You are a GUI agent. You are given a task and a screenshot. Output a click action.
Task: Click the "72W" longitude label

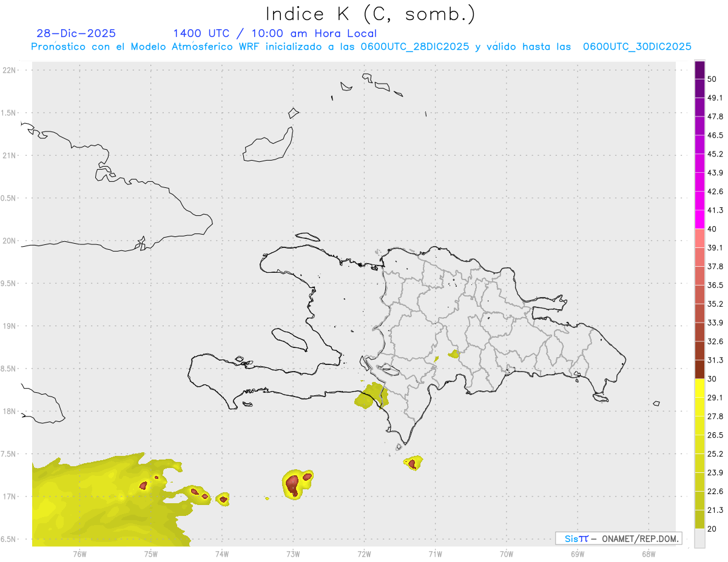[x=365, y=554]
